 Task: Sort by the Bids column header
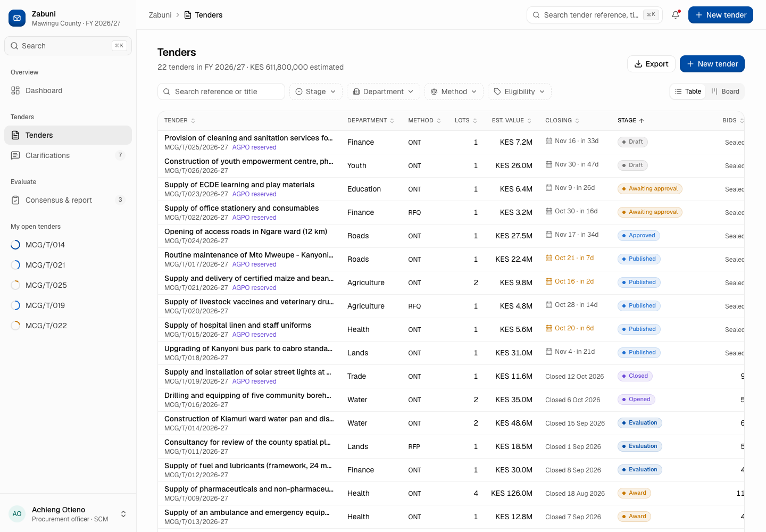pos(733,121)
